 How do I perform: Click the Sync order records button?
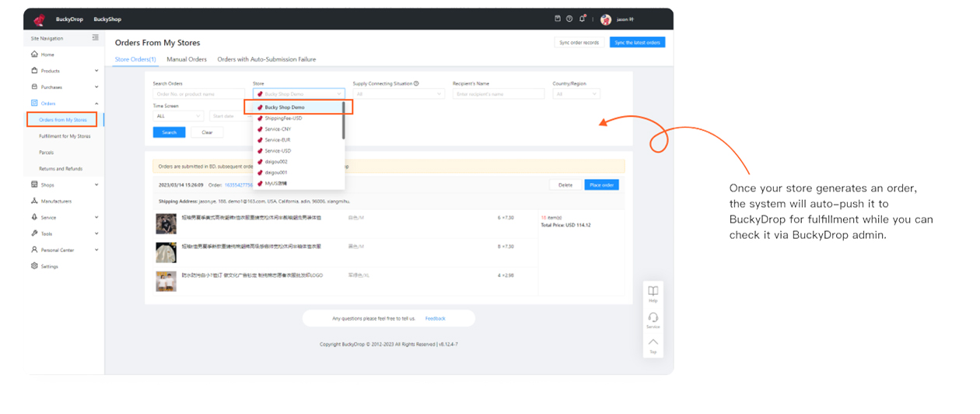[579, 42]
